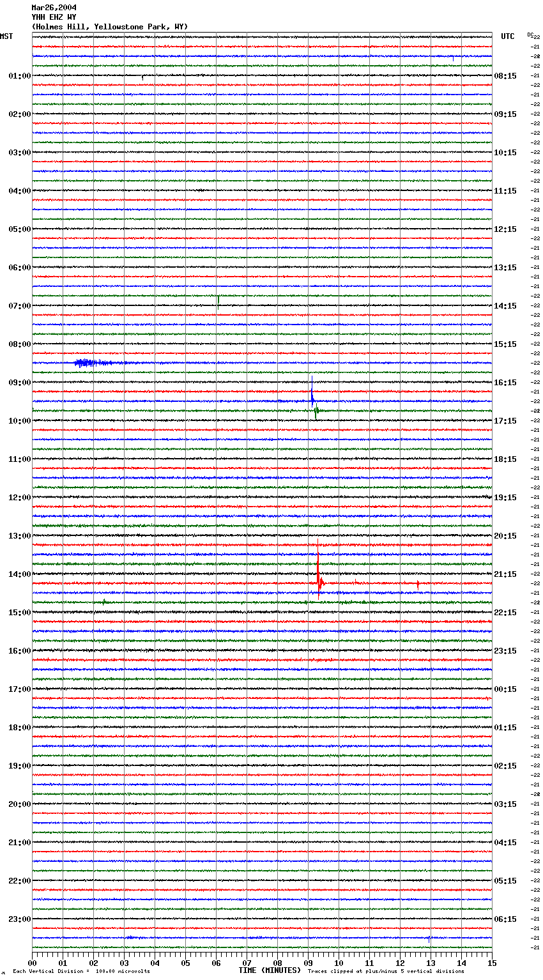543x980 pixels.
Task: Select the MST time zone label
Action: tap(6, 36)
